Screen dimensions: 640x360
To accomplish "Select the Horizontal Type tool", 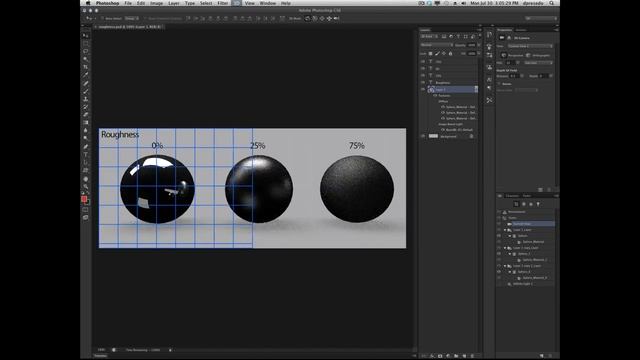I will [x=86, y=154].
